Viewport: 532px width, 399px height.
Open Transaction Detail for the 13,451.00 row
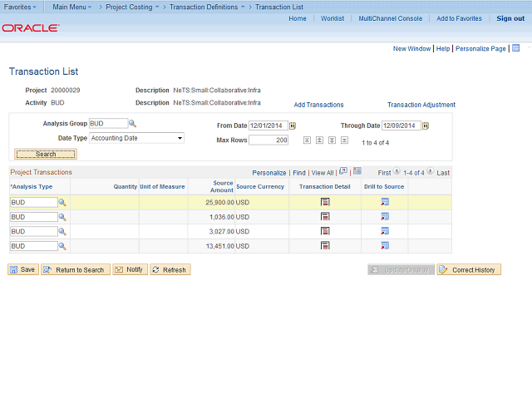[325, 246]
